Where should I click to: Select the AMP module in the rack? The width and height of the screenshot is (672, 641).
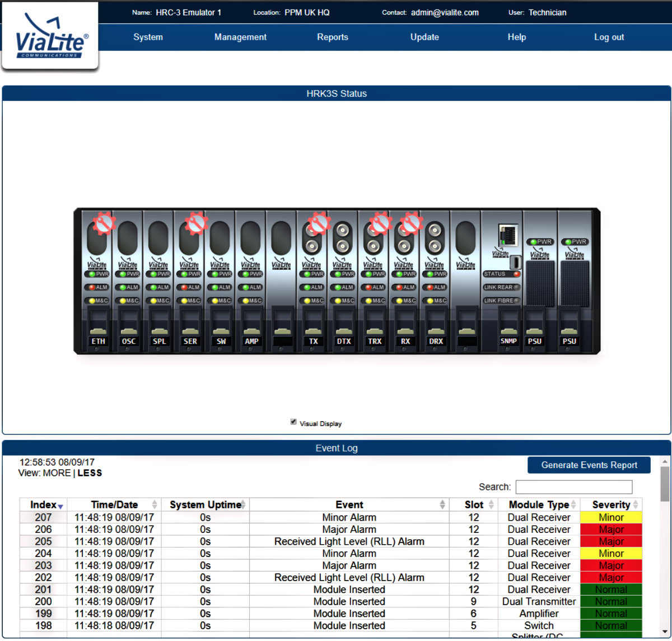(251, 281)
